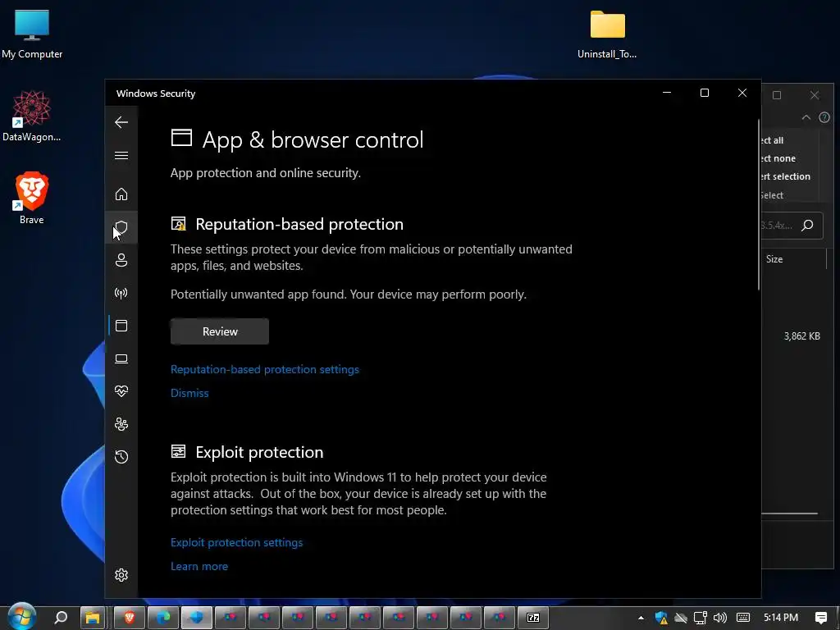The image size is (840, 630).
Task: Show hidden tray icons arrow
Action: [641, 618]
